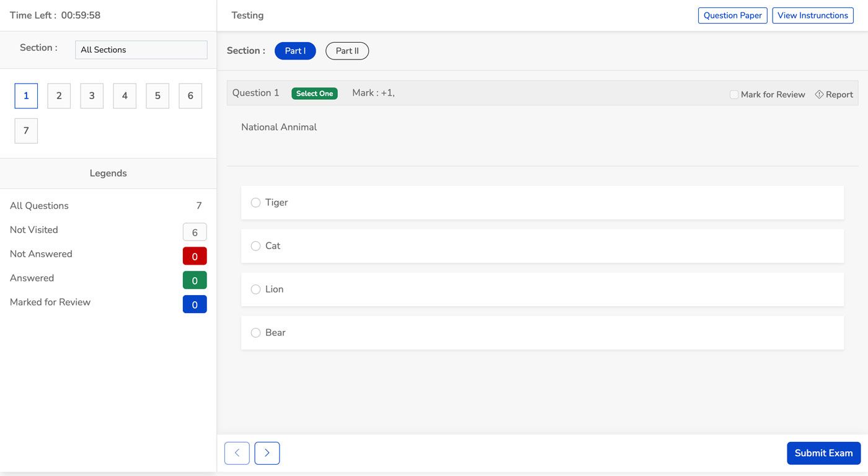
Task: Click the Question 1 header label
Action: click(255, 93)
